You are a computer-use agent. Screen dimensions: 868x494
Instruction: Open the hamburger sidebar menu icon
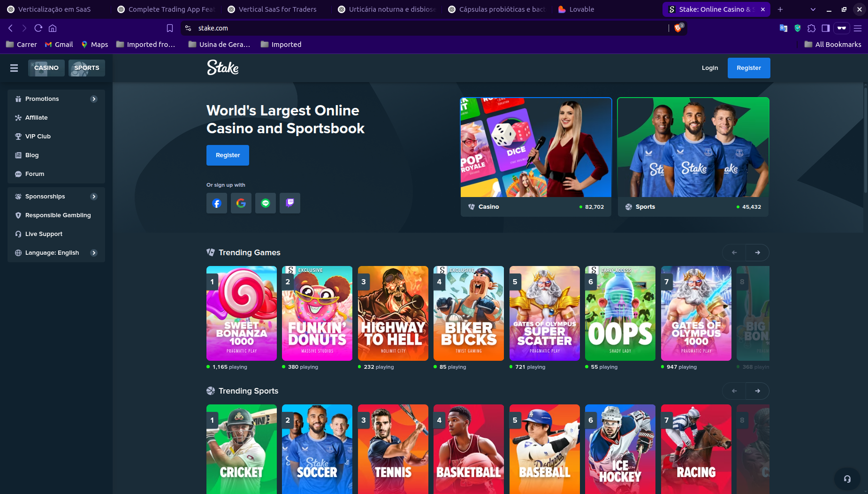14,68
